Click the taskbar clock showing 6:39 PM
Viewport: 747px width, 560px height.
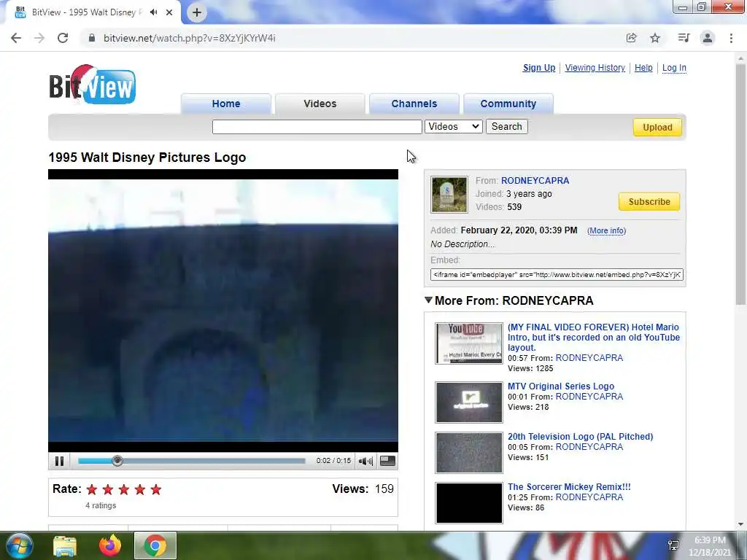click(710, 545)
